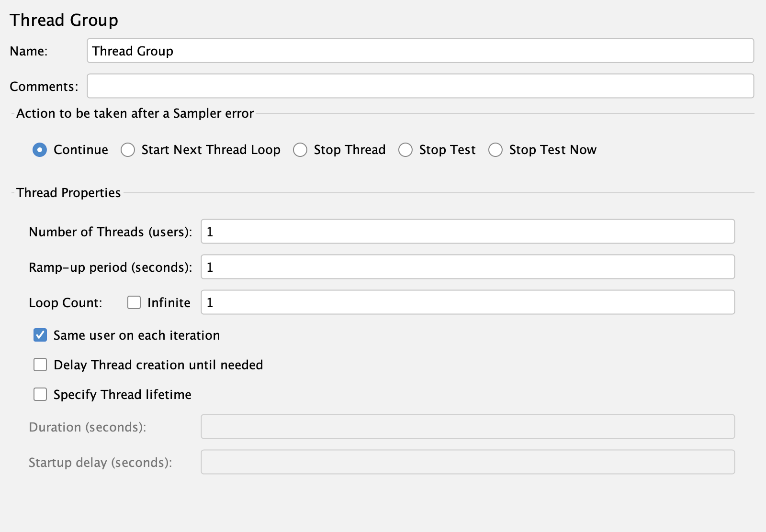This screenshot has width=766, height=532.
Task: Select the Stop Thread radio option
Action: pyautogui.click(x=300, y=150)
